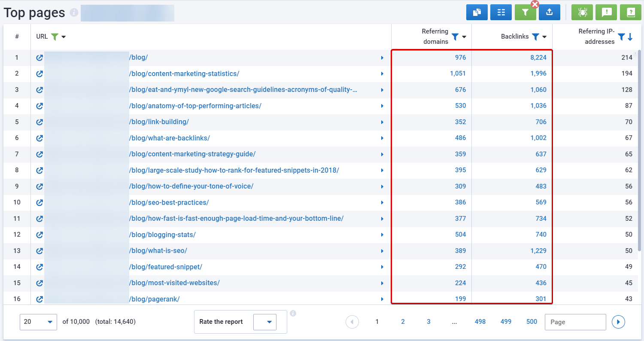
Task: Open the /blog/pagerank/ URL link
Action: [x=154, y=299]
